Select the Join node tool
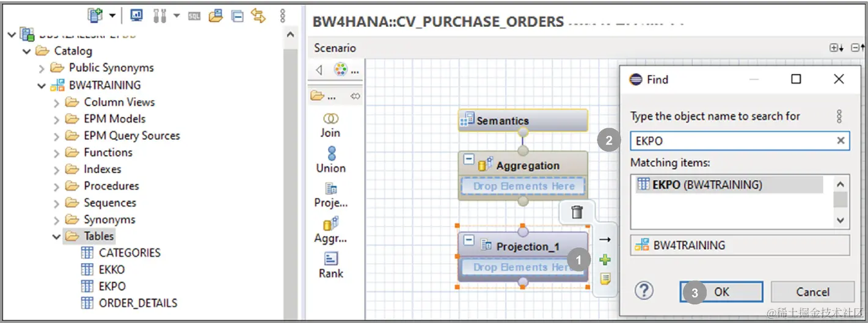Image resolution: width=868 pixels, height=323 pixels. pyautogui.click(x=330, y=125)
